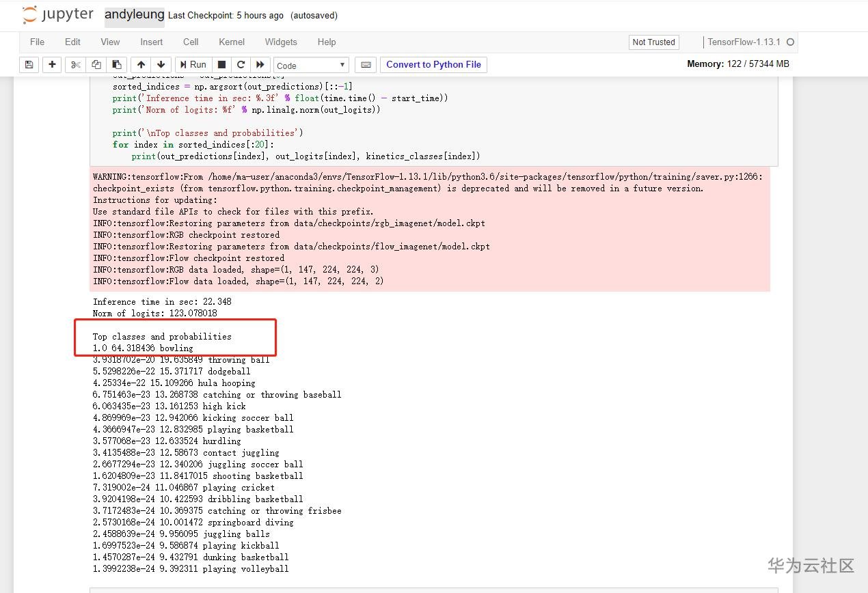Click the kernel idle indicator circle
Image resolution: width=868 pixels, height=593 pixels.
click(790, 42)
